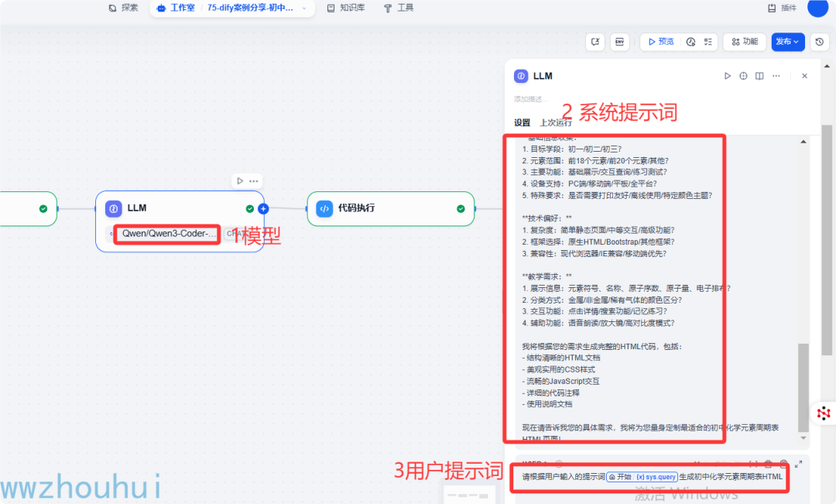
Task: Open the 工具 tools menu
Action: pyautogui.click(x=399, y=8)
